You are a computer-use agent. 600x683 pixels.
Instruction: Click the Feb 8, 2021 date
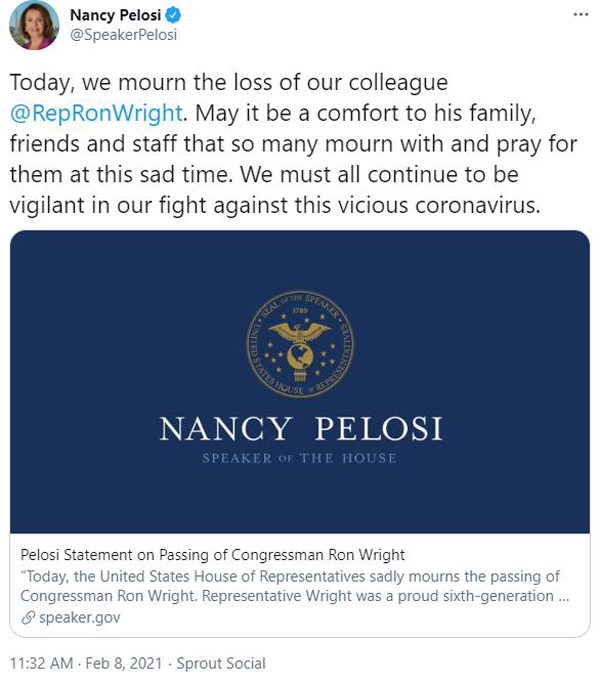click(123, 663)
